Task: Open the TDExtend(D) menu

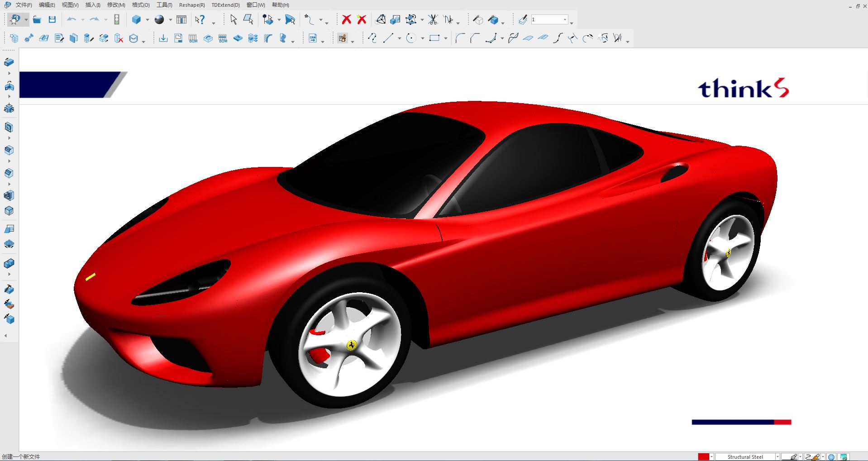Action: point(225,5)
